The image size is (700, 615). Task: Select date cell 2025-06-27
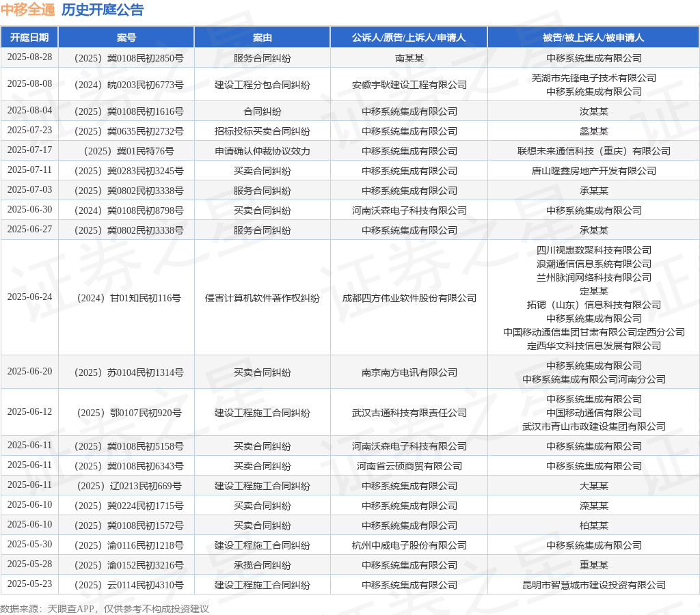click(x=29, y=230)
